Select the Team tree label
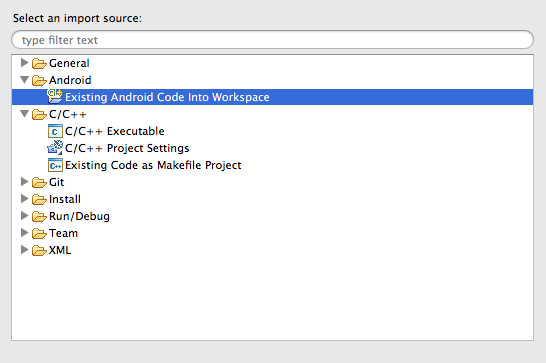 point(63,233)
